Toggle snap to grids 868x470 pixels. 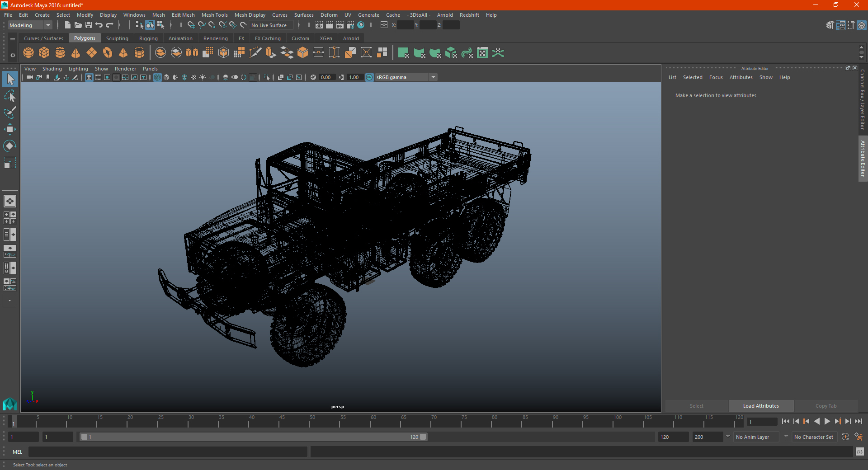pyautogui.click(x=191, y=25)
